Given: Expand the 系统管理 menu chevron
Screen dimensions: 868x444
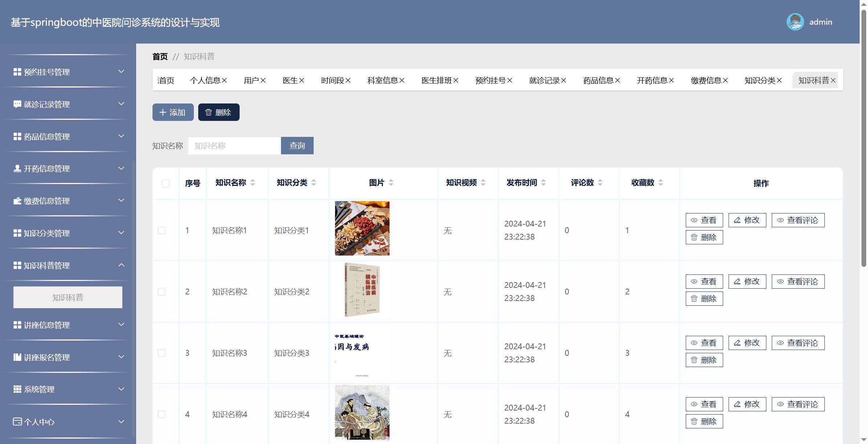Looking at the screenshot, I should pyautogui.click(x=122, y=389).
